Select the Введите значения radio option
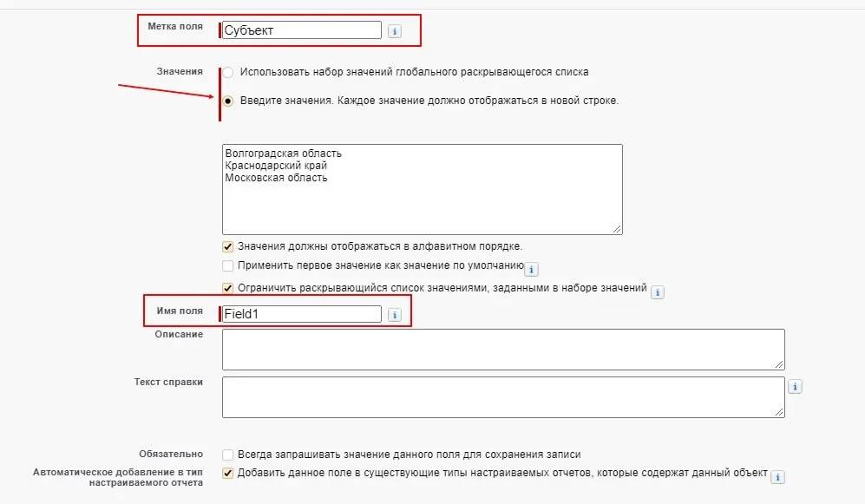Image resolution: width=865 pixels, height=504 pixels. click(x=227, y=100)
